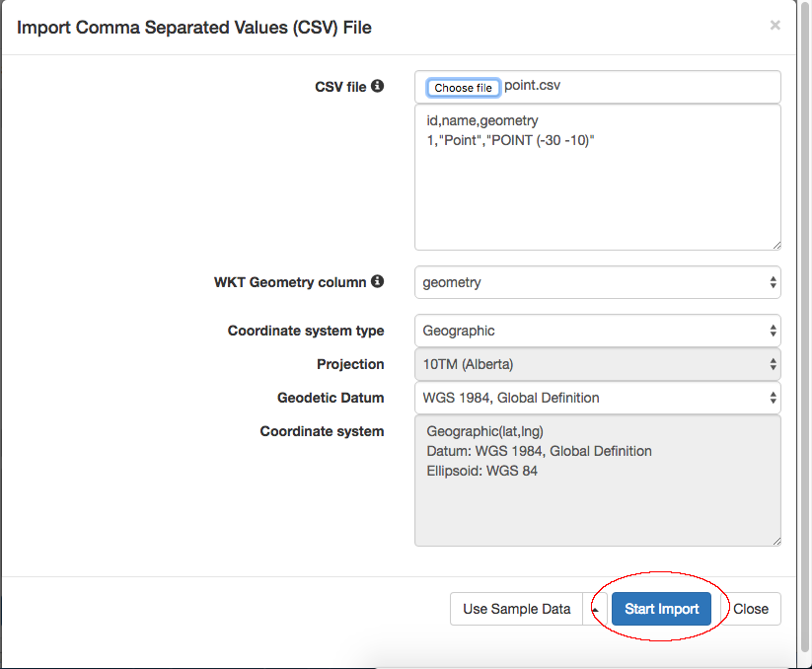Viewport: 812px width, 669px height.
Task: Click the CSV file info icon
Action: tap(379, 86)
